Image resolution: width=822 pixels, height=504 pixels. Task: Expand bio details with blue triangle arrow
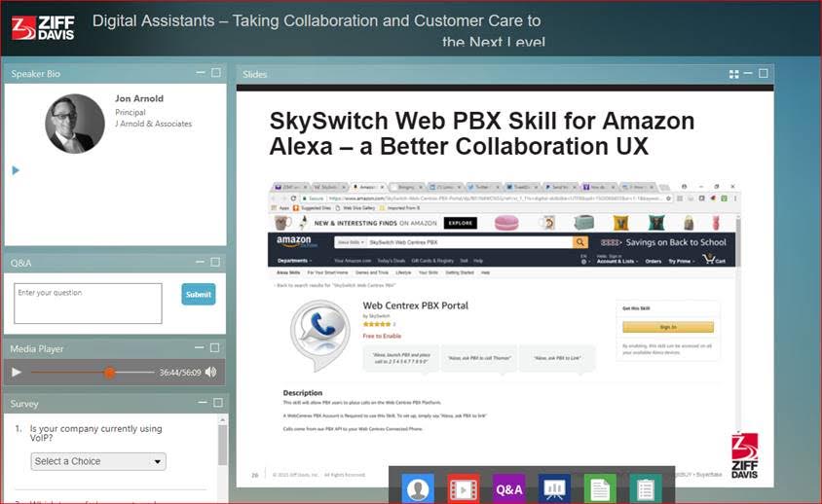coord(16,170)
